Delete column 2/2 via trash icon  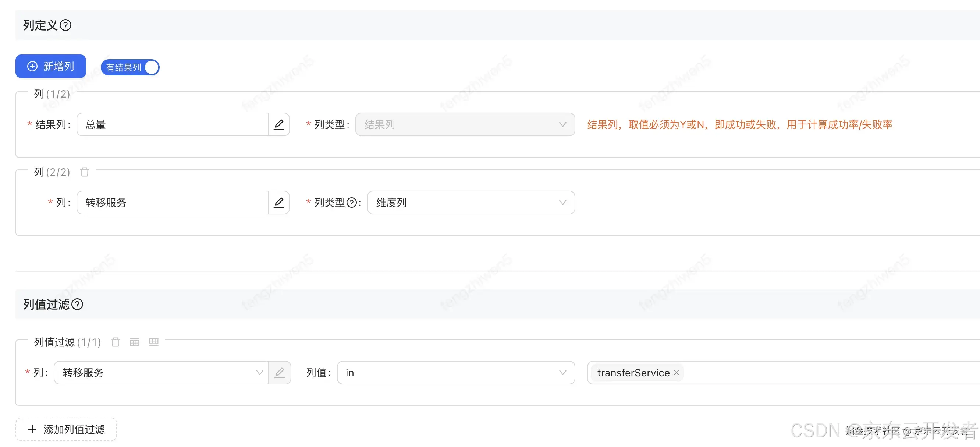coord(85,172)
